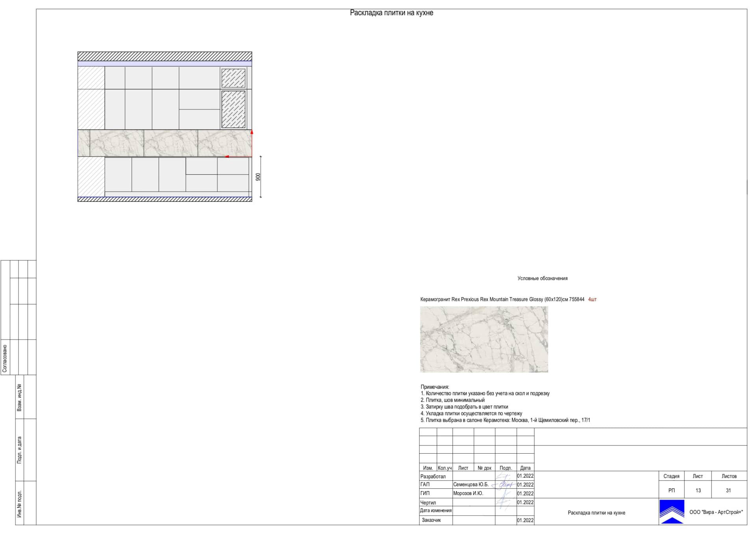This screenshot has height=534, width=756.
Task: Click the large hatched appliance in the upper cabinets
Action: pyautogui.click(x=233, y=109)
